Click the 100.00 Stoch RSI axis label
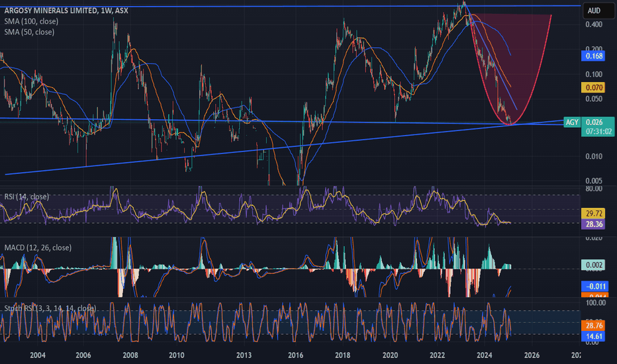Screen dimensions: 617x364 (596, 302)
